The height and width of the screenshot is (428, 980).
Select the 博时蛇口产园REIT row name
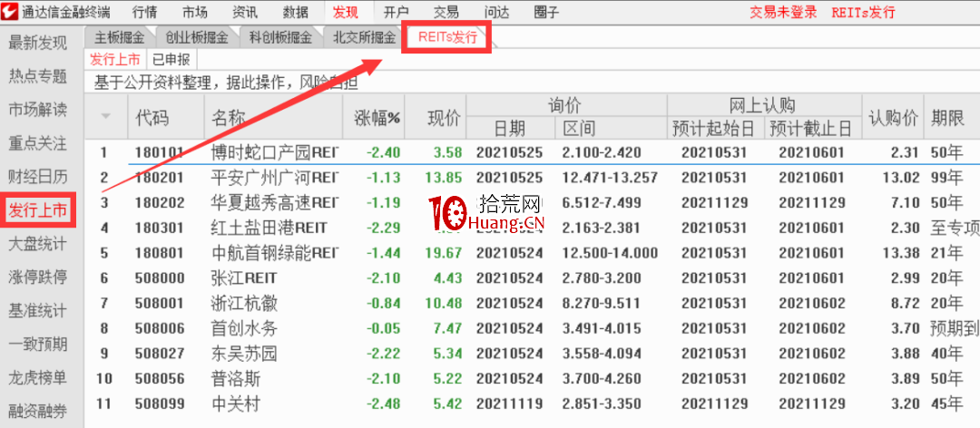point(275,152)
